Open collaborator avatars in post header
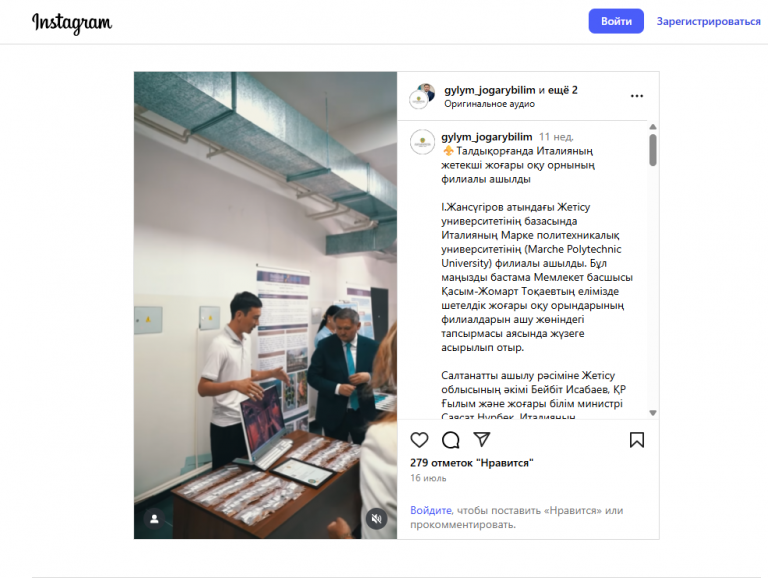 point(422,96)
